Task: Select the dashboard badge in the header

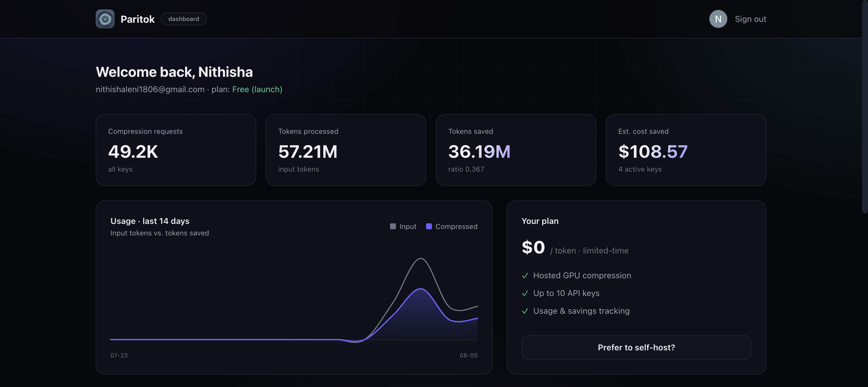Action: 184,19
